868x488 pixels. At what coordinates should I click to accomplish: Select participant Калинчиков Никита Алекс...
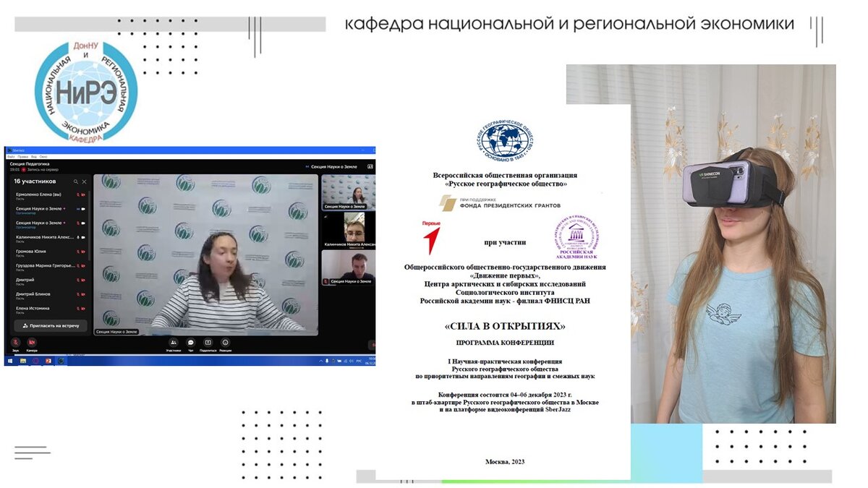(51, 239)
